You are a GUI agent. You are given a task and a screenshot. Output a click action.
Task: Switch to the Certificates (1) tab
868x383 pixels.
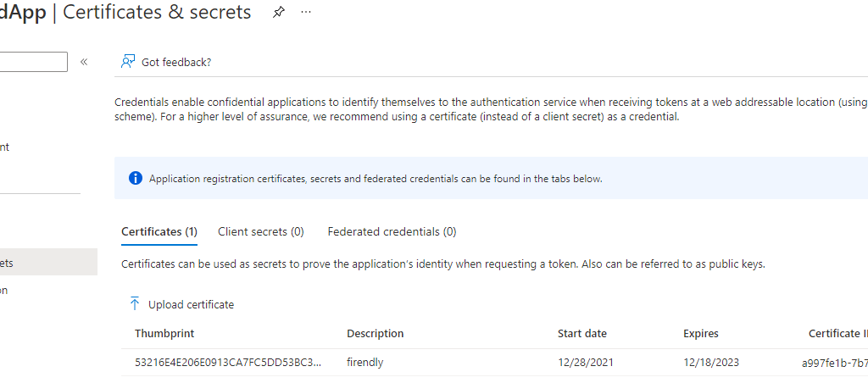pyautogui.click(x=159, y=231)
